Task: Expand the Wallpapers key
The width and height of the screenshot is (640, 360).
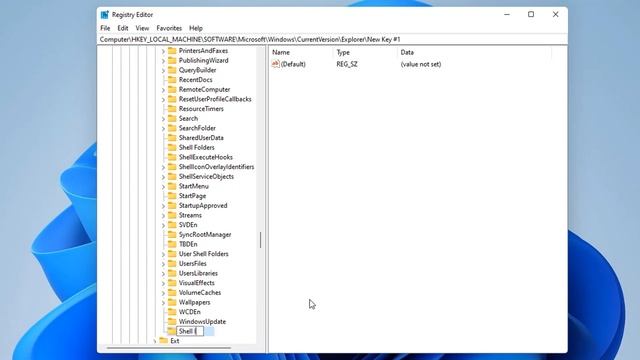Action: (163, 303)
